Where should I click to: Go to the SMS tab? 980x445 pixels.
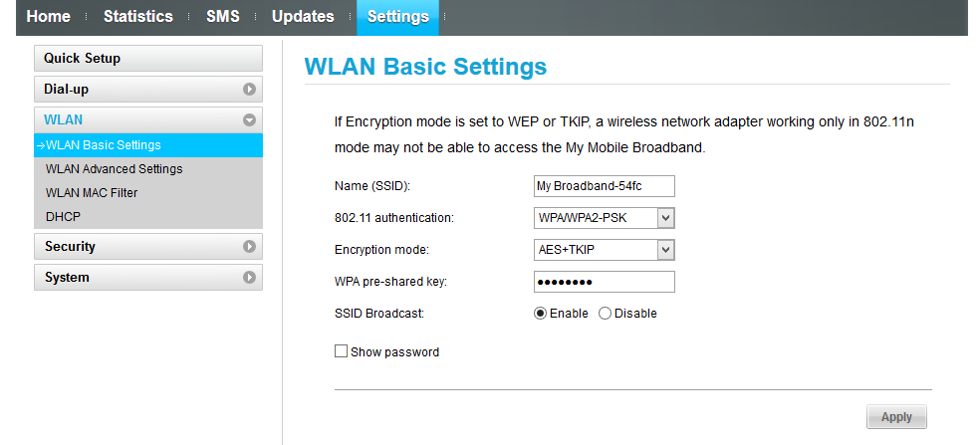pyautogui.click(x=222, y=17)
